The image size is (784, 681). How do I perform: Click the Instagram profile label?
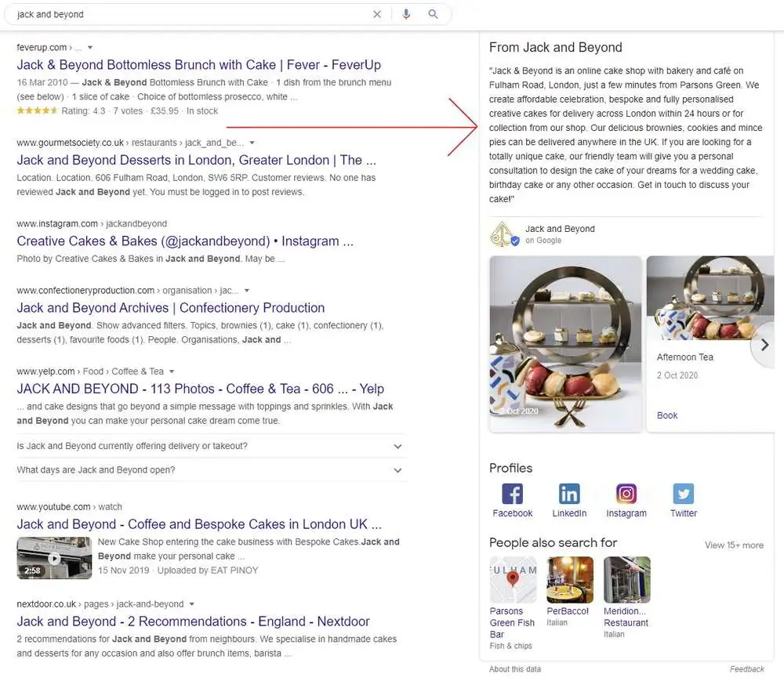coord(626,513)
